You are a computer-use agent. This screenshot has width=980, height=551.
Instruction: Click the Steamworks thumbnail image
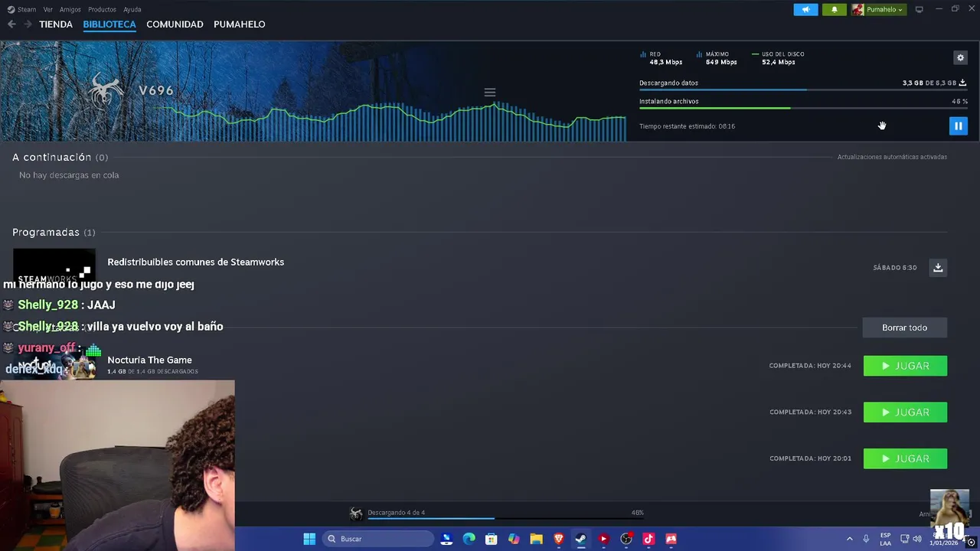(x=54, y=266)
